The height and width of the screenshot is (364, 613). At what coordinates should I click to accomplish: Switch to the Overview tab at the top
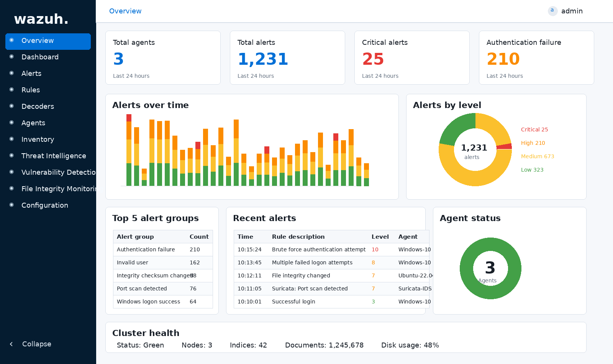tap(125, 11)
